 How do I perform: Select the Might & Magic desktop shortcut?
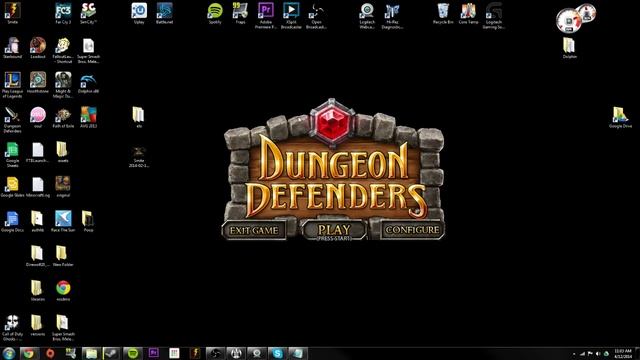click(63, 84)
